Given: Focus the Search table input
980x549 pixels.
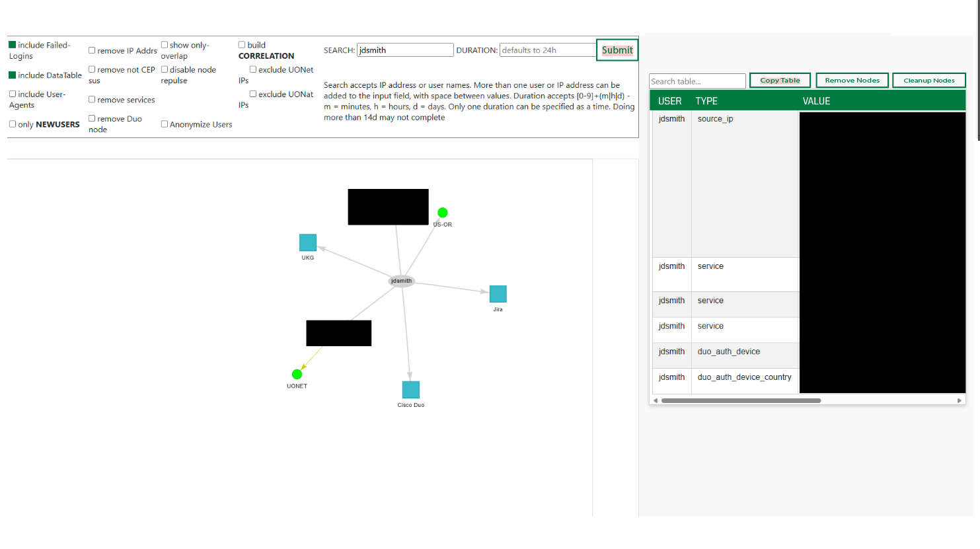Looking at the screenshot, I should 697,81.
